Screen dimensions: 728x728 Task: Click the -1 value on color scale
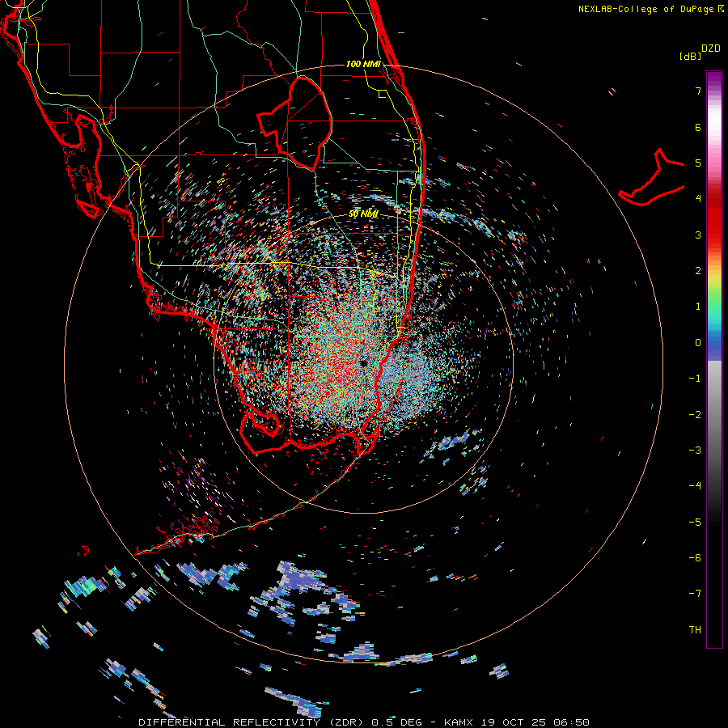[695, 379]
